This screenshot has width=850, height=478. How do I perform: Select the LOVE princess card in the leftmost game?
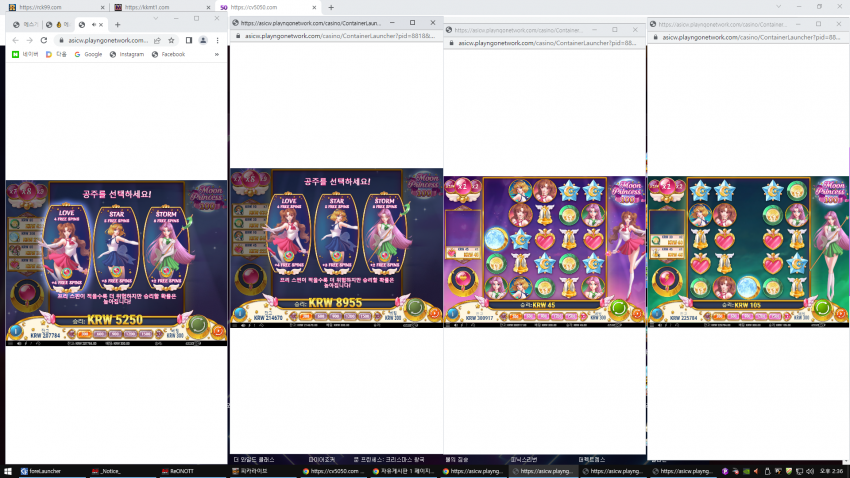(67, 248)
